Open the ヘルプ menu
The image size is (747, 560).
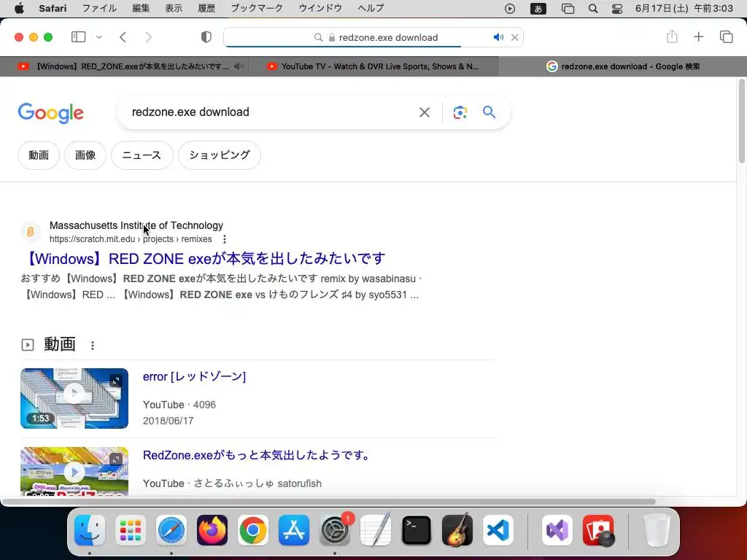pos(371,8)
